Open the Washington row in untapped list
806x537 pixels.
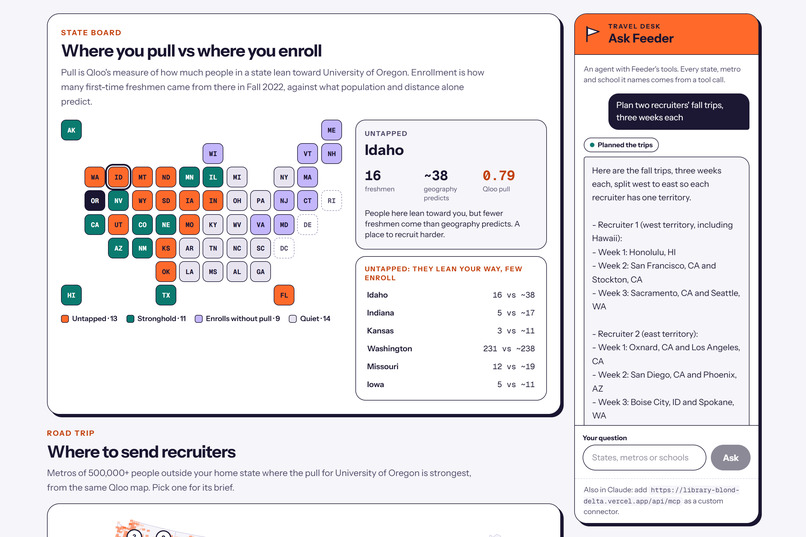pyautogui.click(x=451, y=348)
